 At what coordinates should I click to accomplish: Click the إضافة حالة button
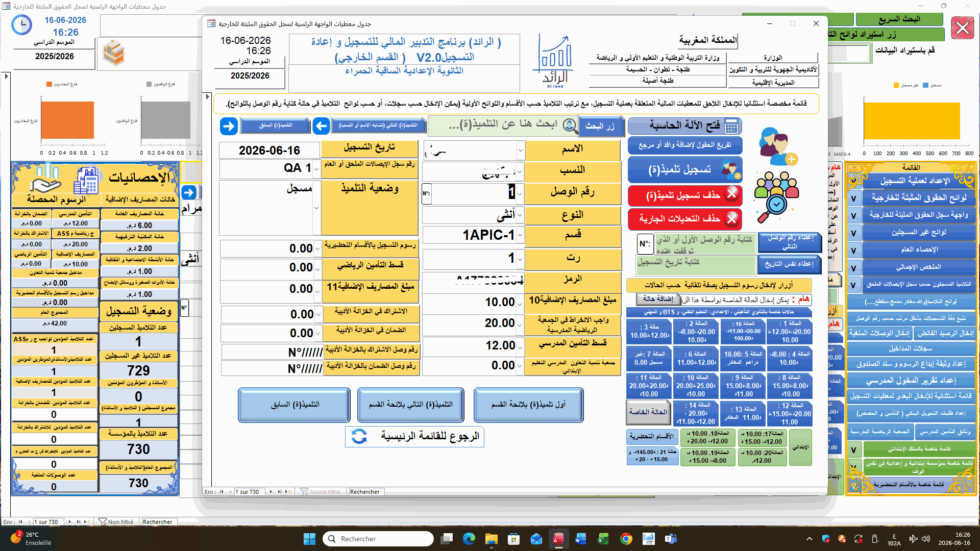click(x=657, y=299)
